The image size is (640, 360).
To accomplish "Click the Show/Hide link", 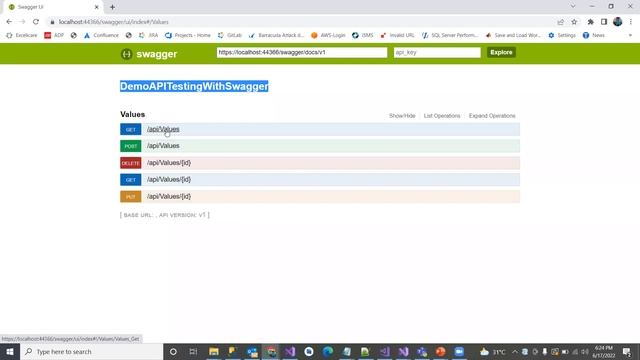I will pos(402,116).
